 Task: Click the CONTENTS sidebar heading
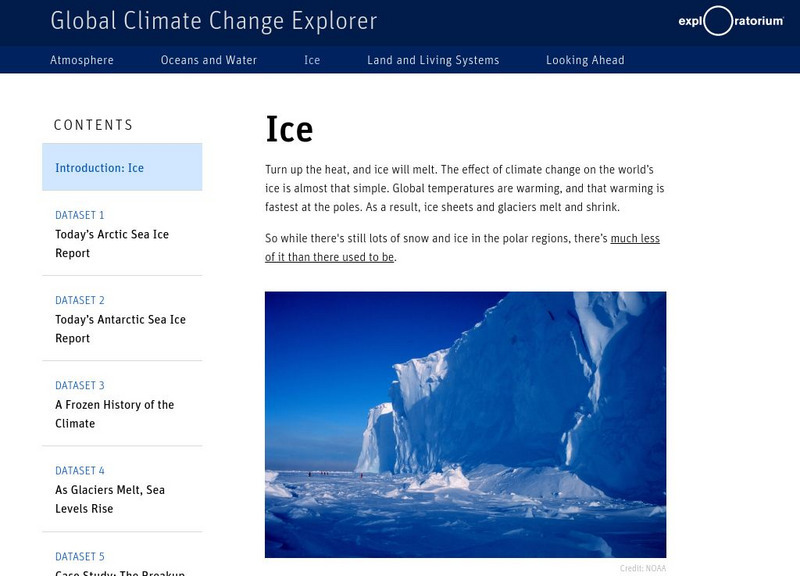93,126
